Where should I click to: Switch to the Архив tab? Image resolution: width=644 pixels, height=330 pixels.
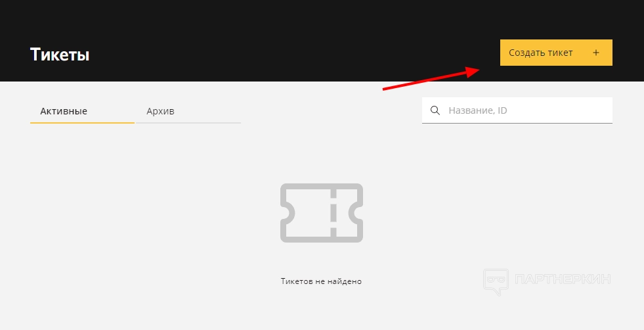(188, 111)
